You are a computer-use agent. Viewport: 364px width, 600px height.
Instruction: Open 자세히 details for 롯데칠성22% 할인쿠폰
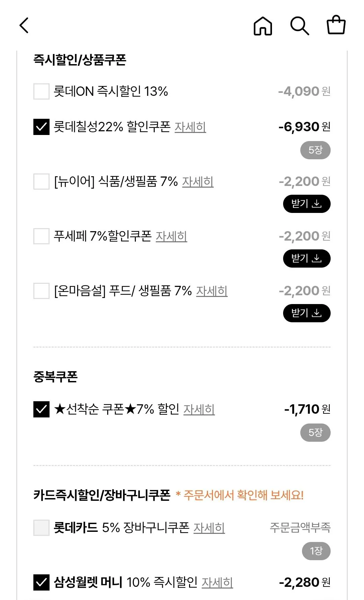(x=190, y=127)
